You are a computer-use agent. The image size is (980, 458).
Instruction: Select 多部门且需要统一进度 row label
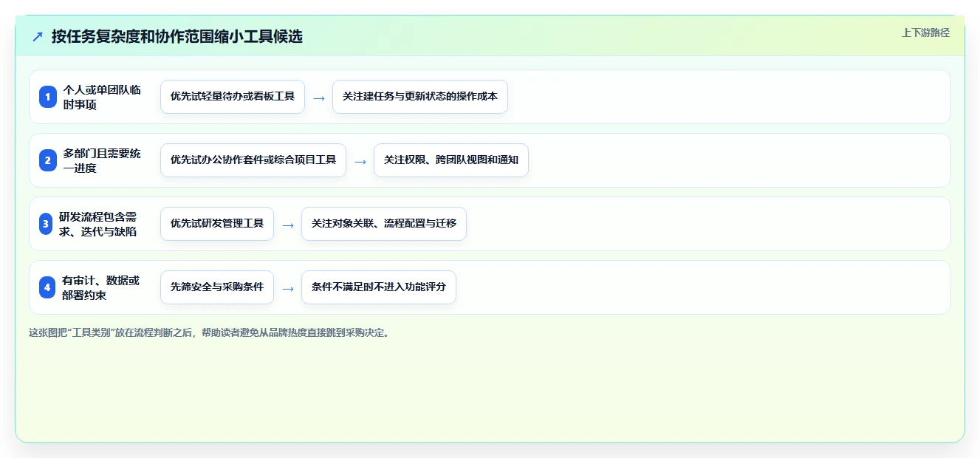[x=102, y=160]
